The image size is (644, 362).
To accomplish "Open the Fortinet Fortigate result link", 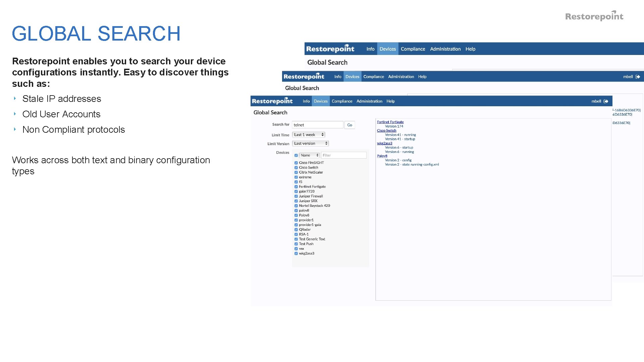I will coord(390,122).
